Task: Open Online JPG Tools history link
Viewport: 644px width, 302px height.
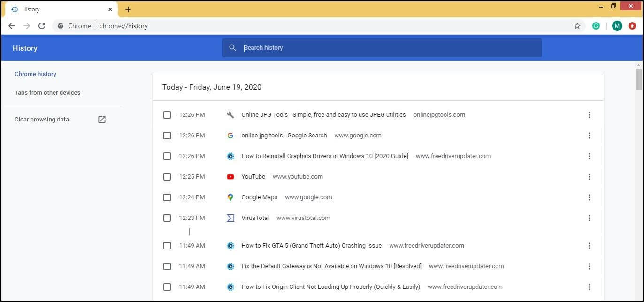Action: click(323, 115)
